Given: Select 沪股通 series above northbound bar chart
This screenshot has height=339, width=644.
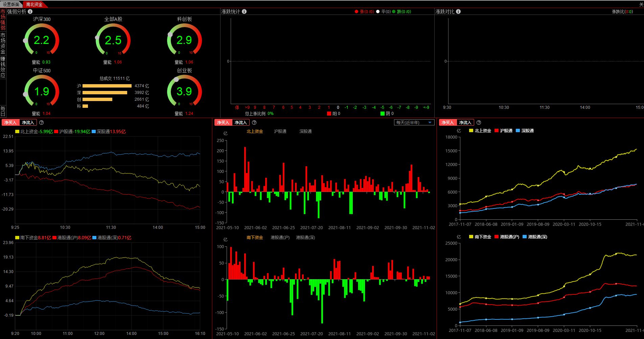Looking at the screenshot, I should (280, 131).
